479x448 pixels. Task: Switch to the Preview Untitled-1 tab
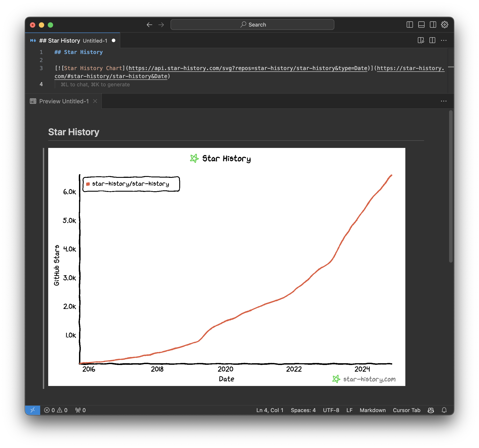click(64, 101)
